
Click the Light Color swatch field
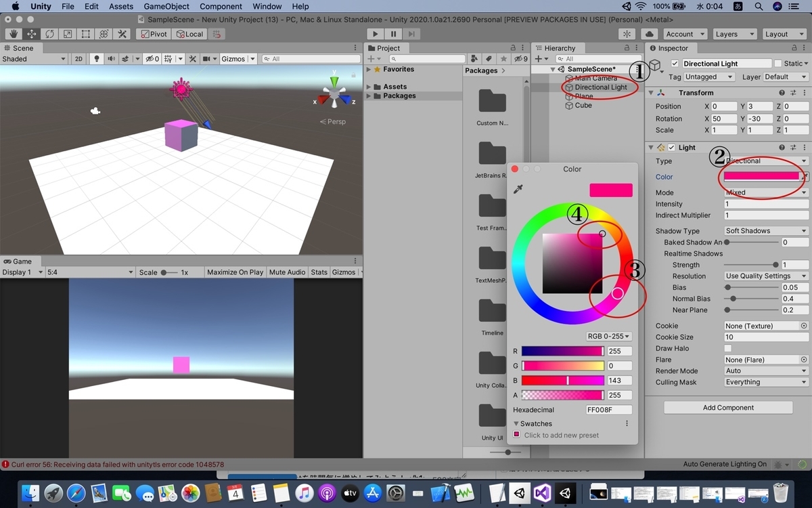tap(762, 176)
